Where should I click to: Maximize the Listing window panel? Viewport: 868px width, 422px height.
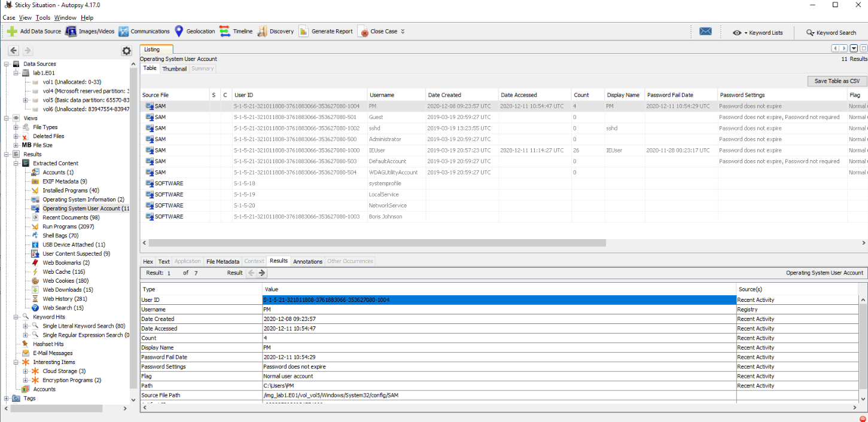pyautogui.click(x=864, y=48)
